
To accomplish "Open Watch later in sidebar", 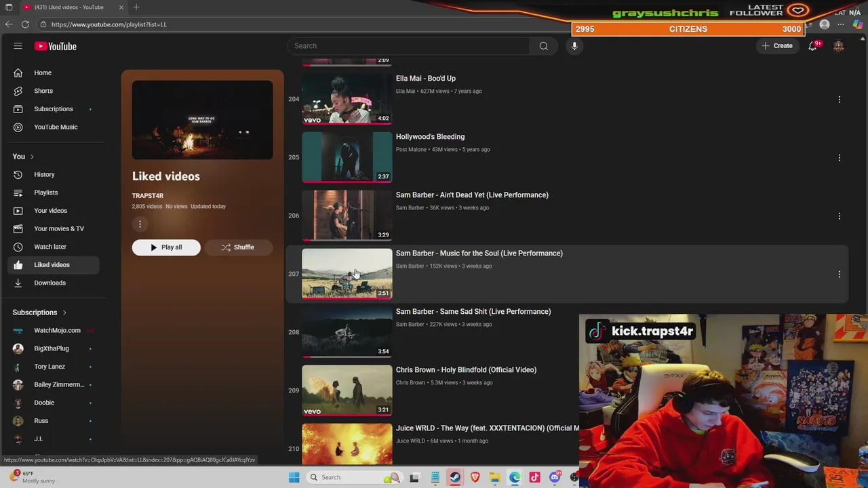I will 54,247.
